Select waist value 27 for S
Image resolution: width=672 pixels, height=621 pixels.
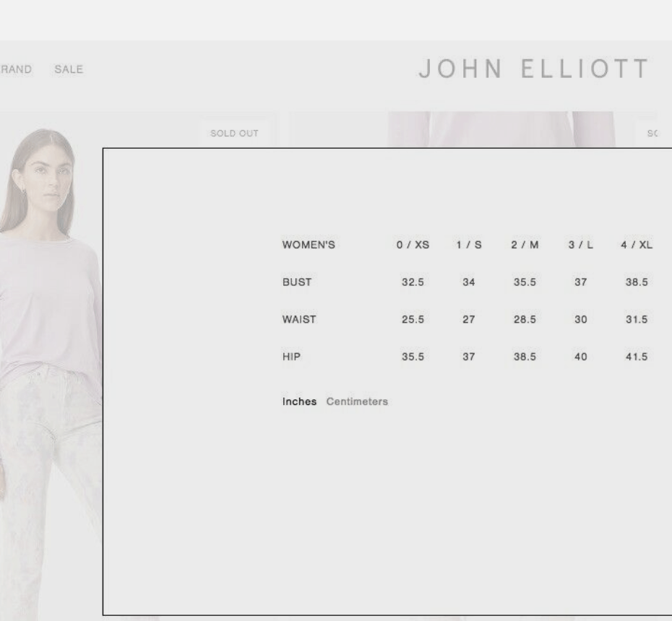[x=469, y=319]
